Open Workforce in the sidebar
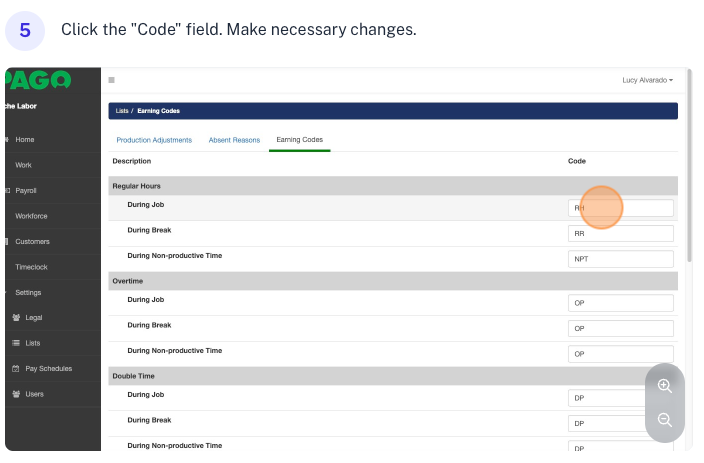 coord(31,216)
